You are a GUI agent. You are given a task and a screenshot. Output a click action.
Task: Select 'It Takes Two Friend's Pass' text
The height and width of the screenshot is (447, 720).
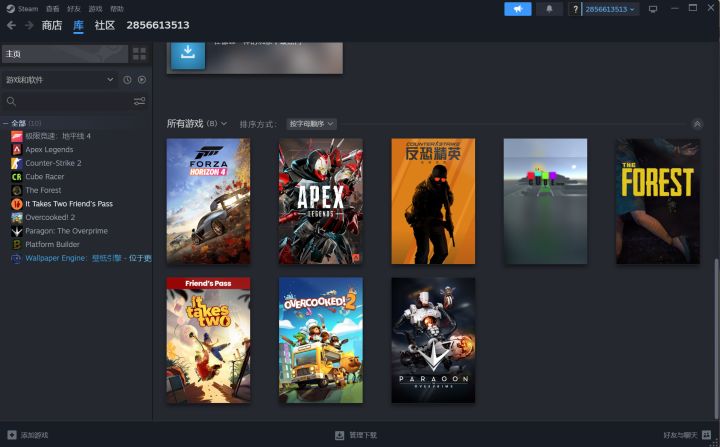69,204
